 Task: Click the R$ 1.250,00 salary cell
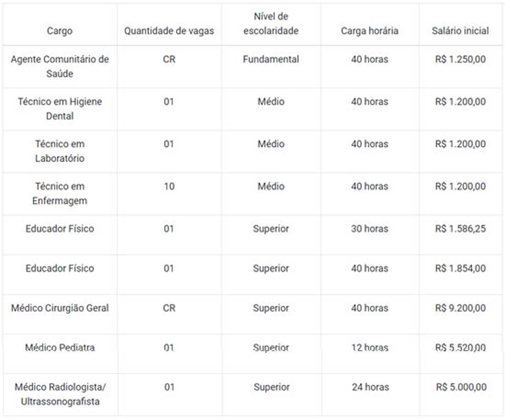pyautogui.click(x=460, y=59)
